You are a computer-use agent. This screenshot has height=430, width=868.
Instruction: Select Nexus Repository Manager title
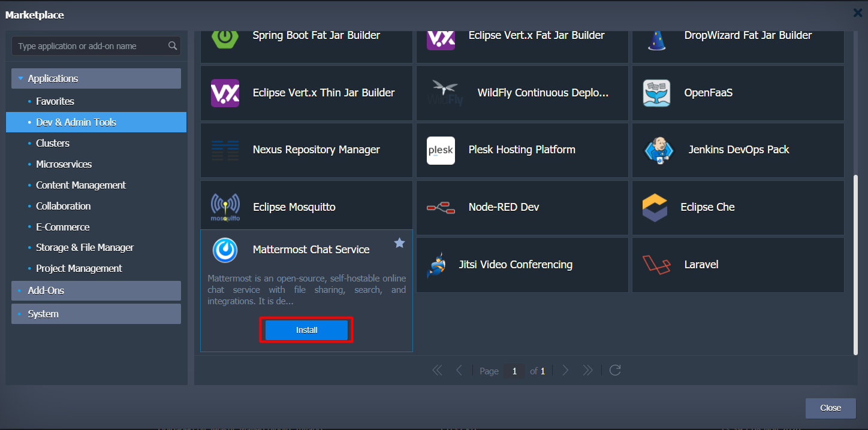317,150
